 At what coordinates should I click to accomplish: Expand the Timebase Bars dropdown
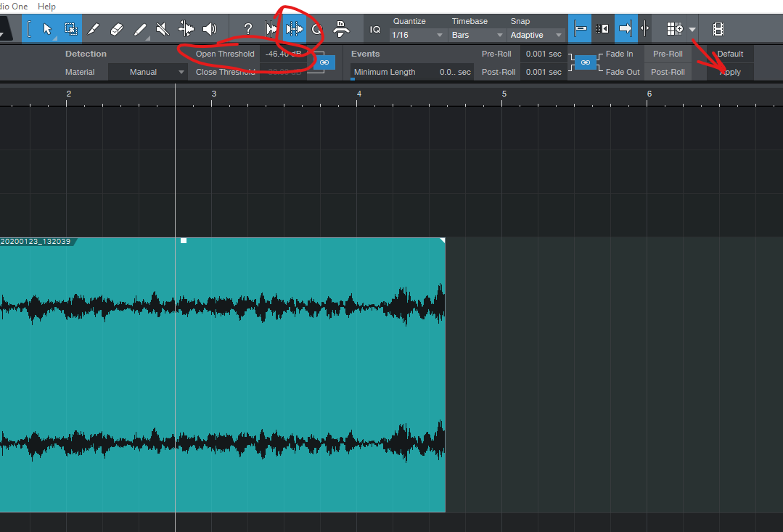point(477,35)
